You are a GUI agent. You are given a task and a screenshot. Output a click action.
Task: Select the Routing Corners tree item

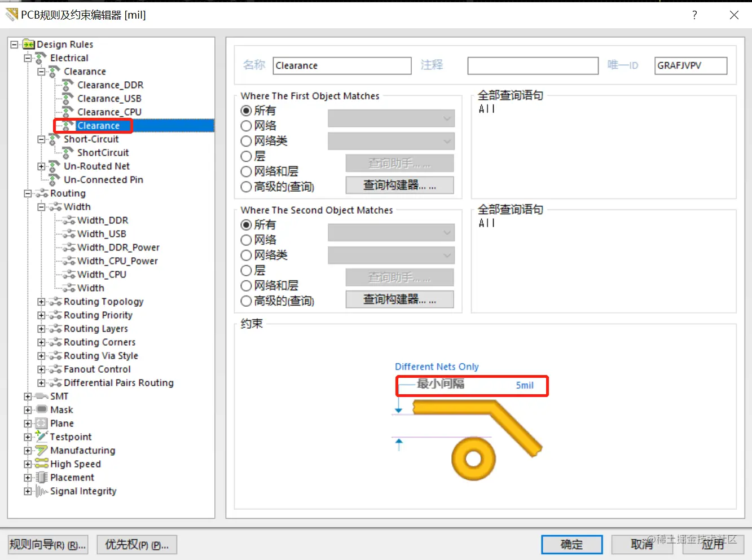tap(100, 342)
